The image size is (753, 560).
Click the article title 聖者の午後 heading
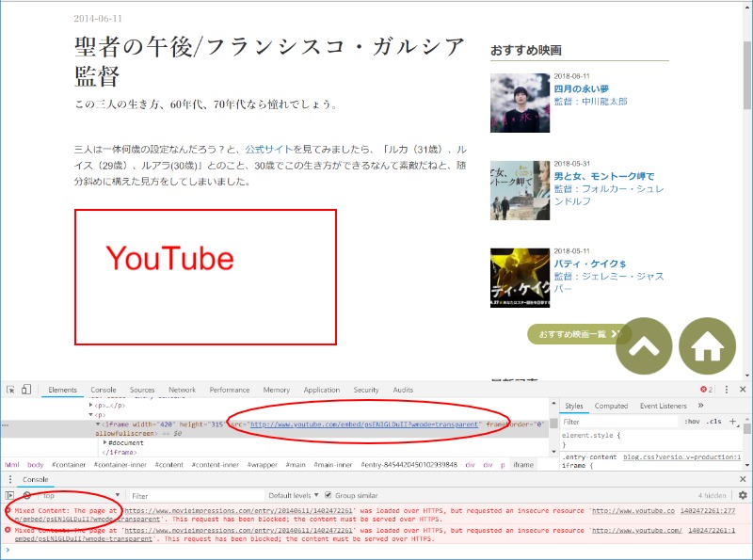coord(269,61)
